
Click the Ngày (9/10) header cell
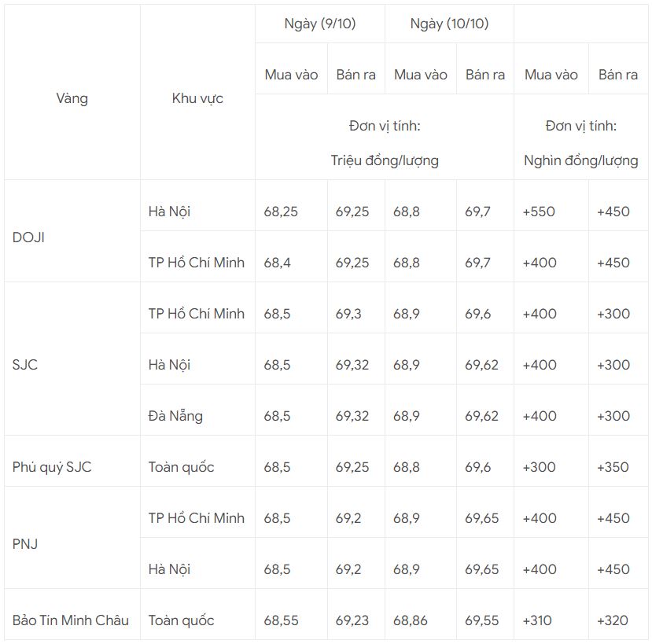[320, 24]
